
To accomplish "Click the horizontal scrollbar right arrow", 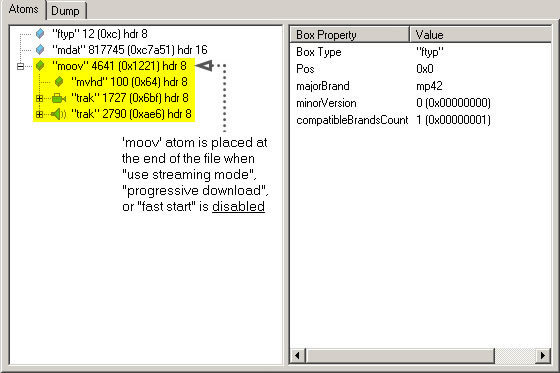I will [543, 355].
